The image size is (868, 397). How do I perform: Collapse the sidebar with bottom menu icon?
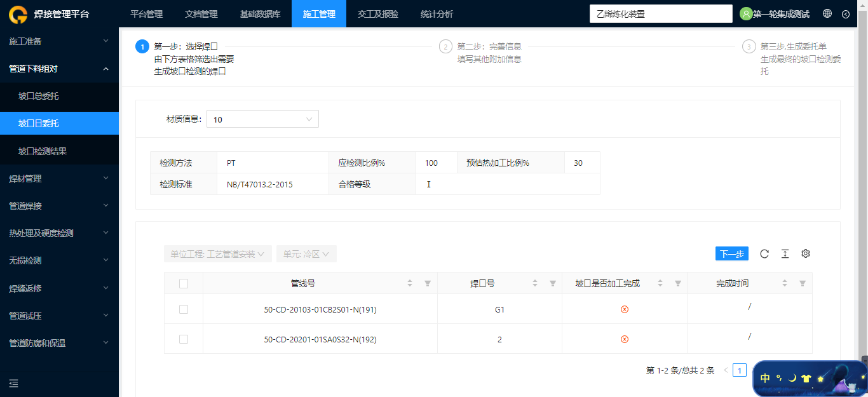coord(14,383)
